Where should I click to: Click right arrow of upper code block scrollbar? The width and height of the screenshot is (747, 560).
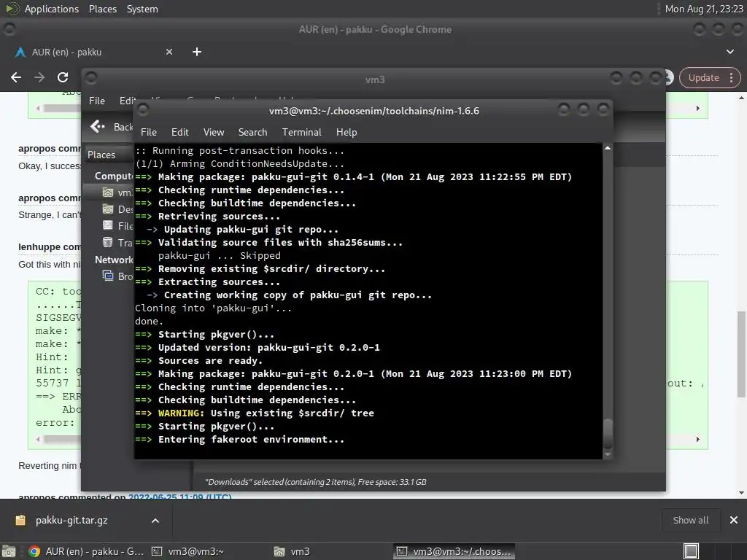point(698,108)
